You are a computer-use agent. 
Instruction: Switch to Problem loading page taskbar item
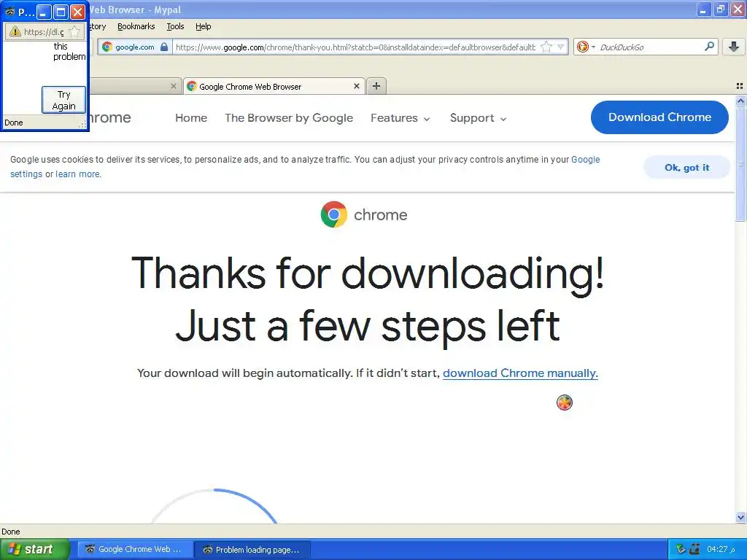tap(252, 549)
